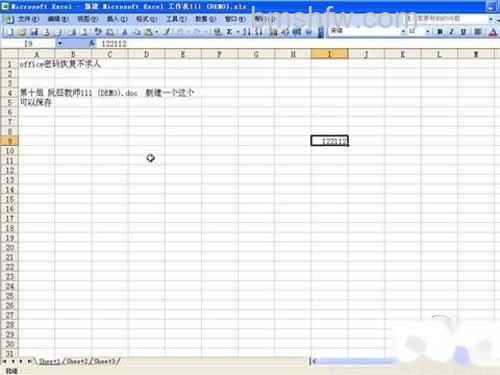Viewport: 500px width, 375px height.
Task: Click the Copy icon
Action: click(137, 32)
